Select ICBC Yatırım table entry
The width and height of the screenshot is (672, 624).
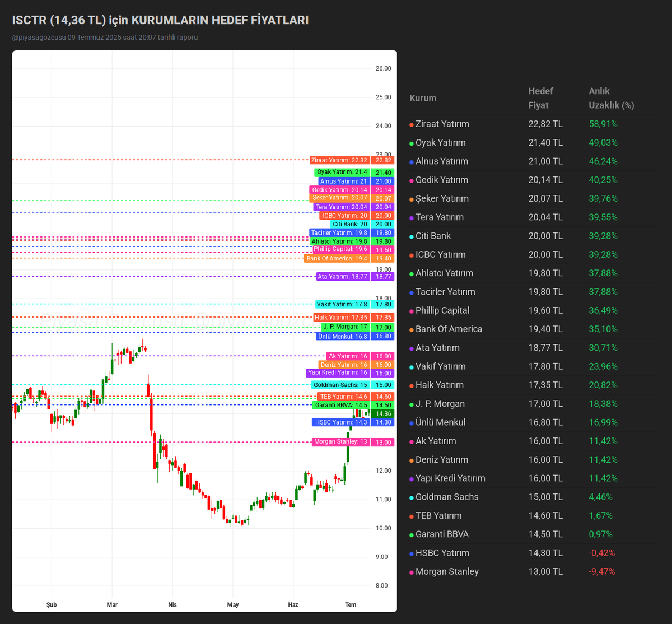441,254
